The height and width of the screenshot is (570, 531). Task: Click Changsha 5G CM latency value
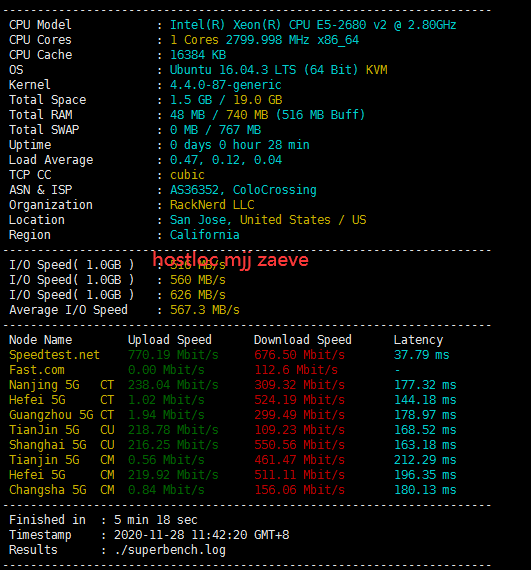tap(425, 490)
